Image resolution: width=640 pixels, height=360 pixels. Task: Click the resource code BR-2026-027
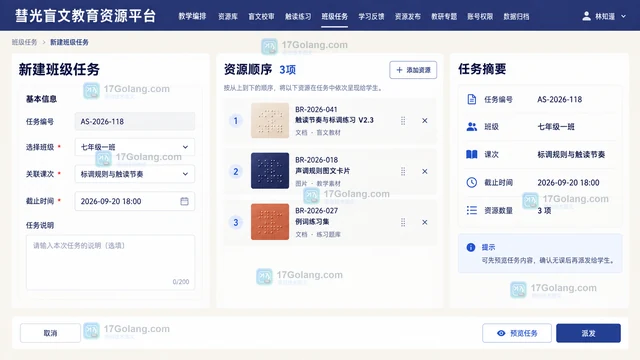pos(316,211)
